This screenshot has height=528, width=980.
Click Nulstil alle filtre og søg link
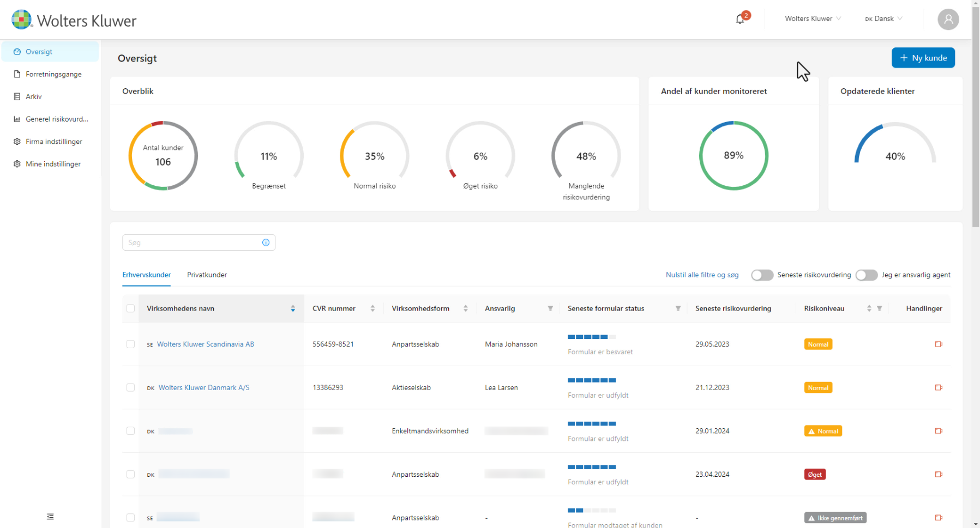pos(702,275)
